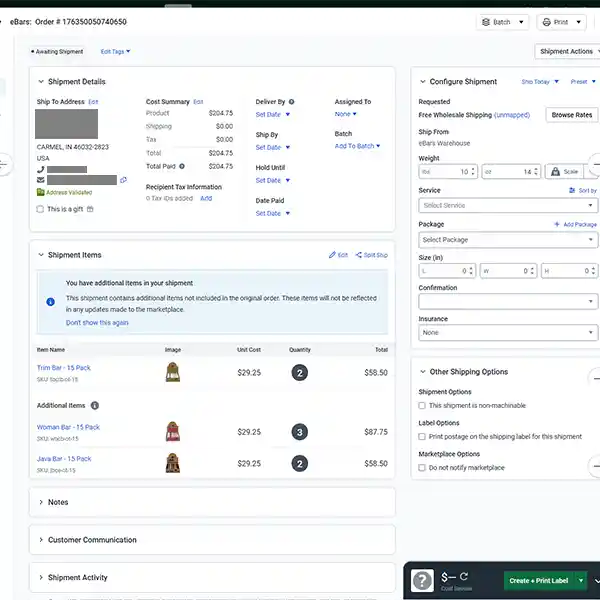Open Woman Bar - 15 Pack item link
Screen dimensions: 600x600
coord(68,427)
